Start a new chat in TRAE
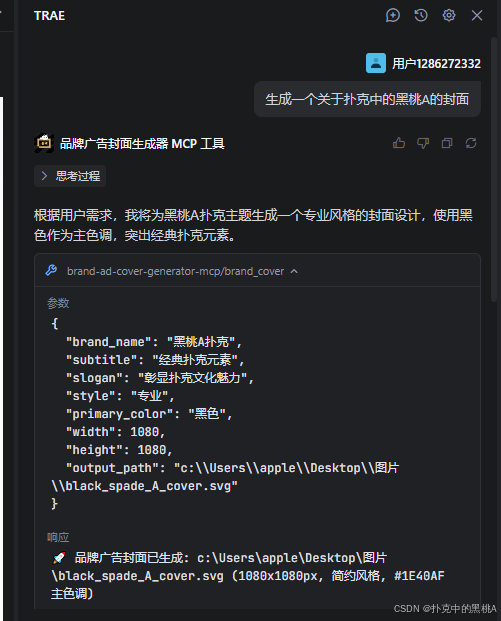 (x=392, y=15)
